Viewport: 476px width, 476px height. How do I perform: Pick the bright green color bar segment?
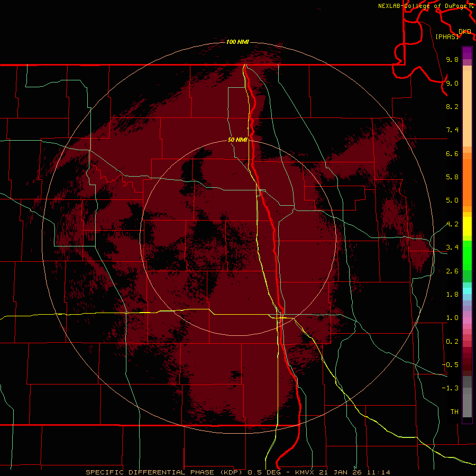pos(467,255)
